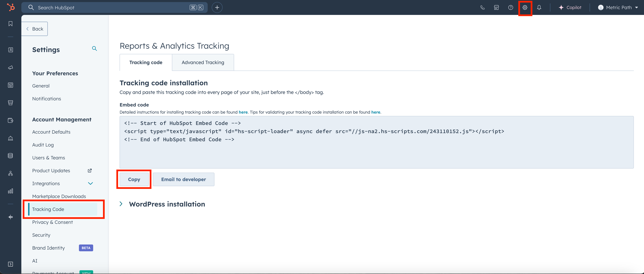The height and width of the screenshot is (274, 644).
Task: Search settings with magnifier icon
Action: (x=95, y=48)
